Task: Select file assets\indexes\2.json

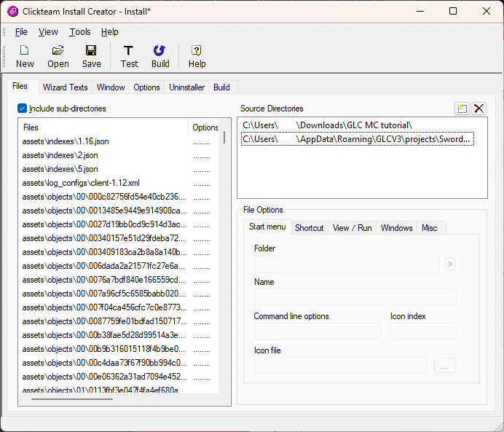Action: click(x=60, y=155)
